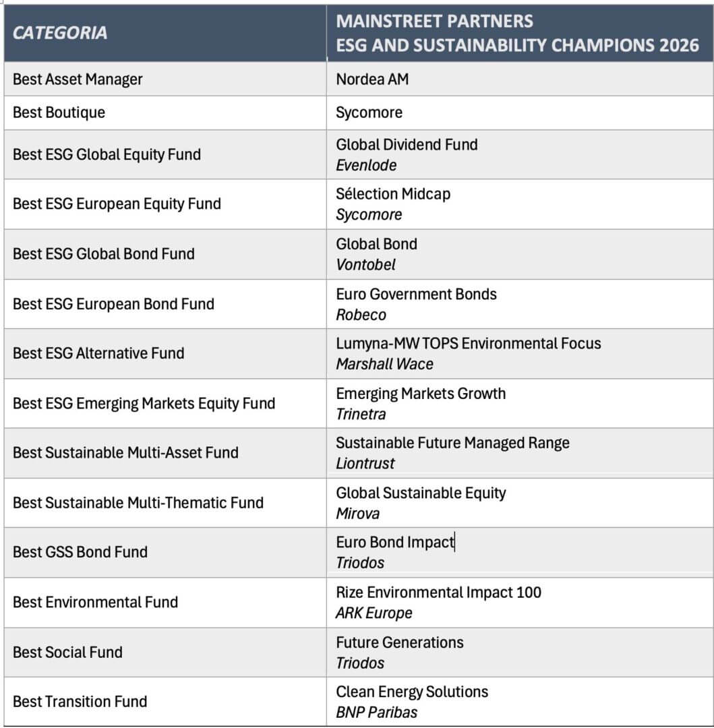Image resolution: width=714 pixels, height=728 pixels.
Task: Click the Sélection Midcap fund name
Action: [x=393, y=194]
